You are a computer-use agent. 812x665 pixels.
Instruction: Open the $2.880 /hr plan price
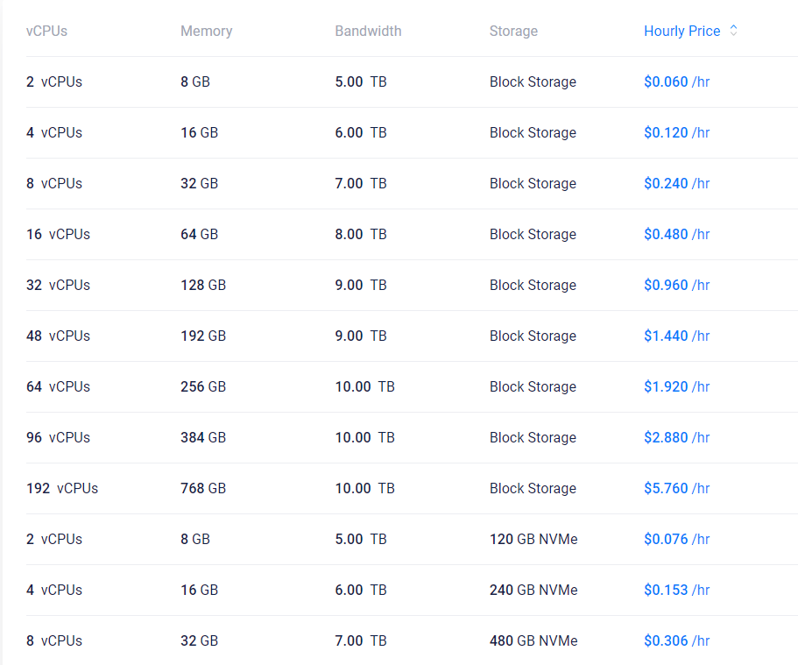pos(676,437)
